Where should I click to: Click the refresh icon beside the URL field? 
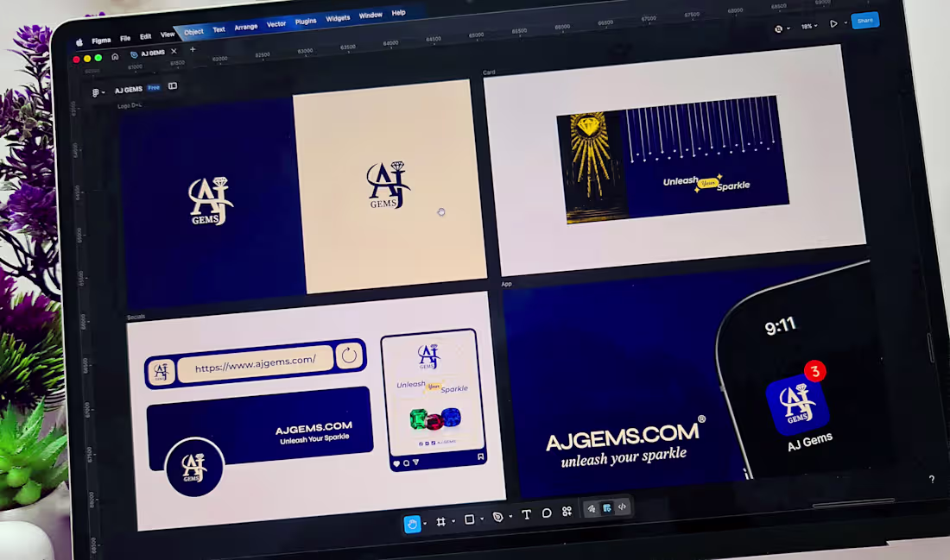click(349, 356)
